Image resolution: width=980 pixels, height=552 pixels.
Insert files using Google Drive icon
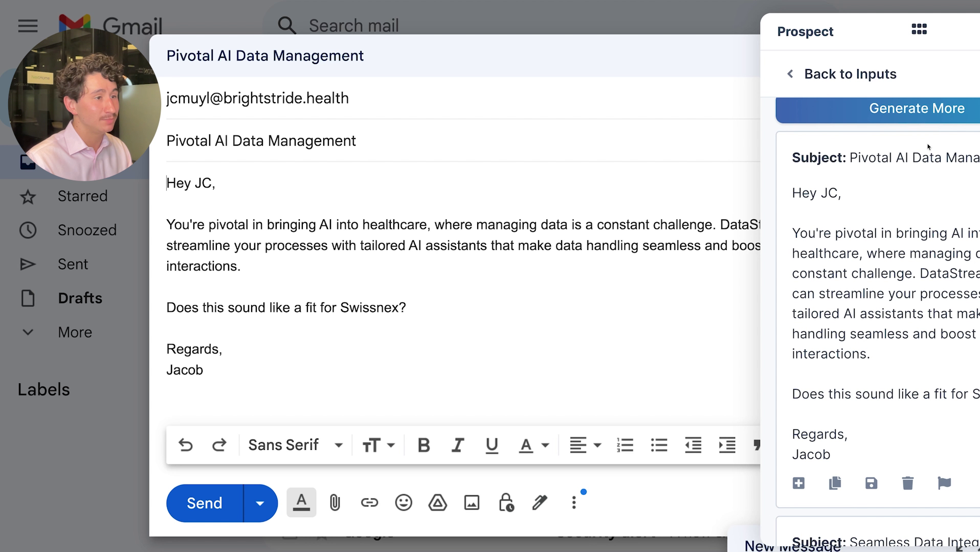[x=438, y=503]
